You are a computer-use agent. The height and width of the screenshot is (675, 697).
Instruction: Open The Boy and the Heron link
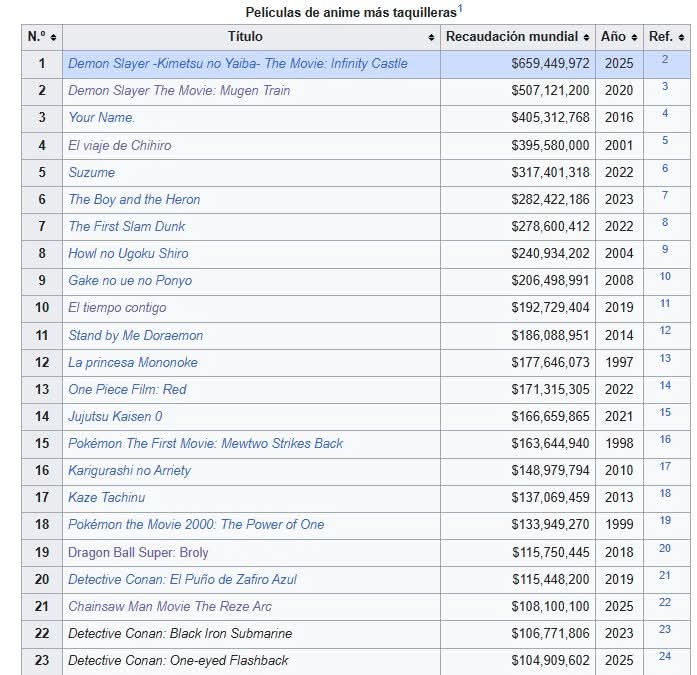[x=134, y=200]
